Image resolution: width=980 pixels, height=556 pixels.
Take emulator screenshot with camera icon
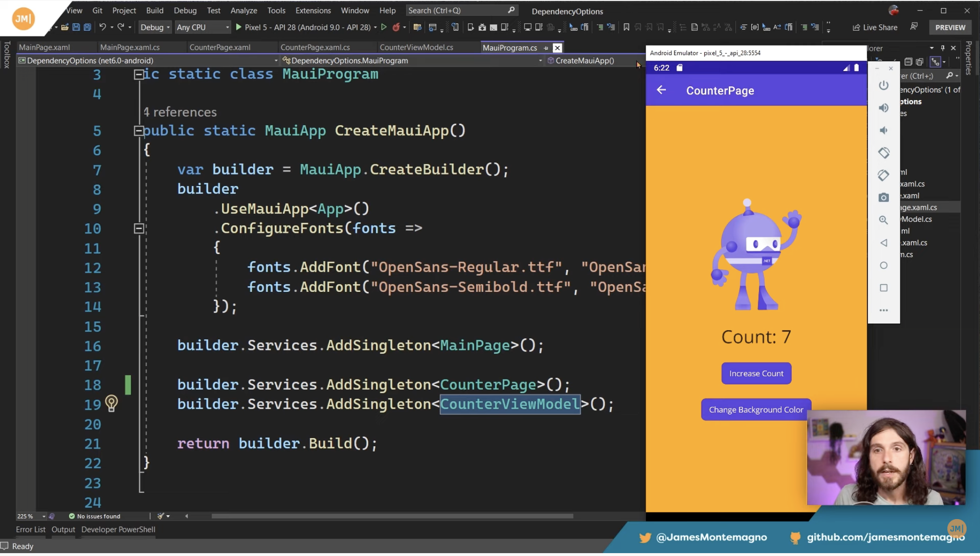[884, 197]
